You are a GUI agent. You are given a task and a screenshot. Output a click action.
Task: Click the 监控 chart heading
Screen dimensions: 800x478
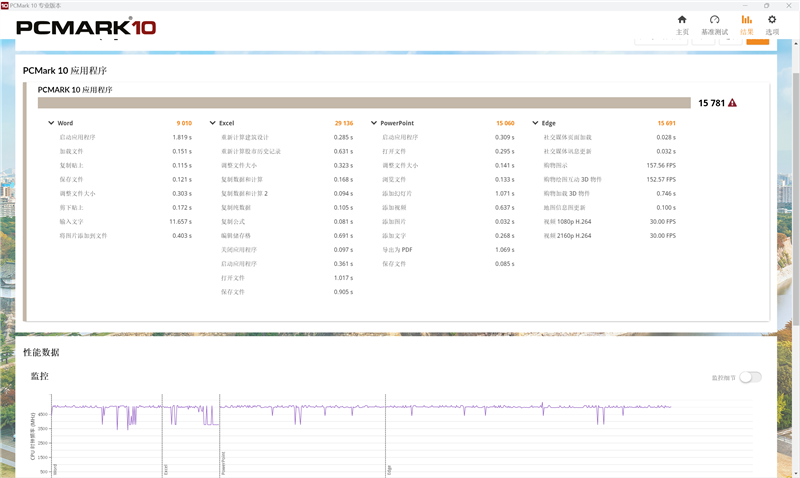pyautogui.click(x=40, y=376)
